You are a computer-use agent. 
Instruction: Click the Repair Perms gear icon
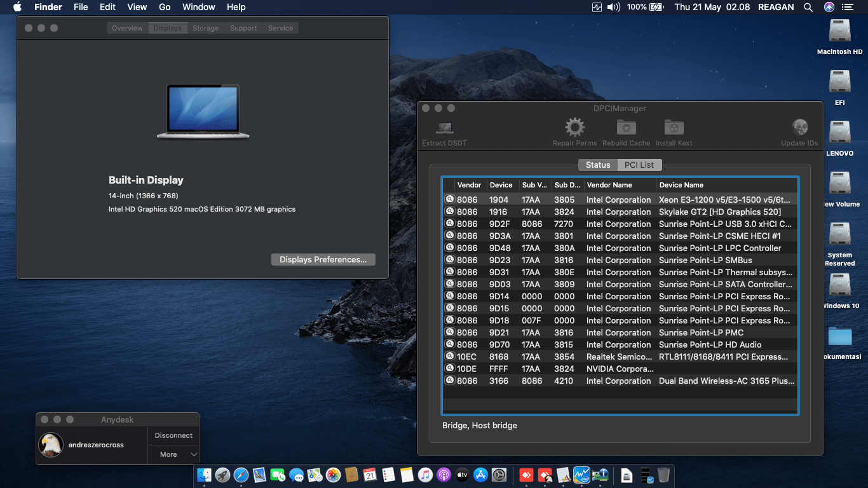click(575, 128)
